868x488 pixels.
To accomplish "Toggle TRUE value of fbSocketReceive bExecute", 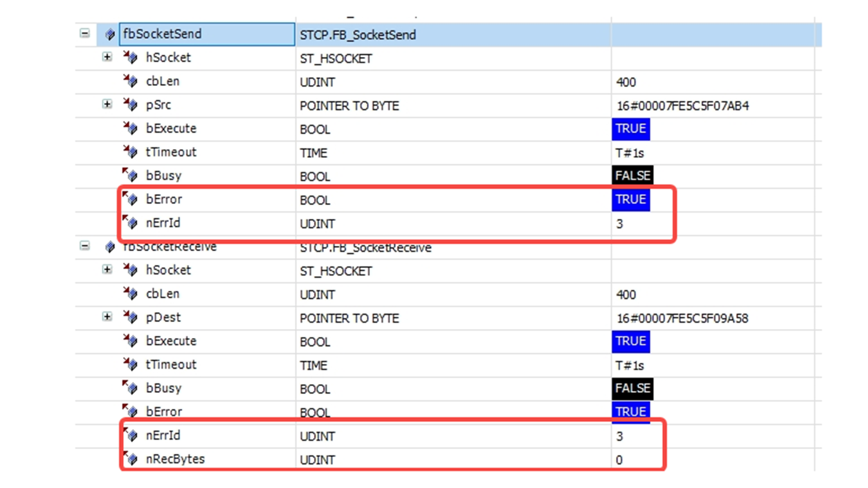I will (x=631, y=341).
